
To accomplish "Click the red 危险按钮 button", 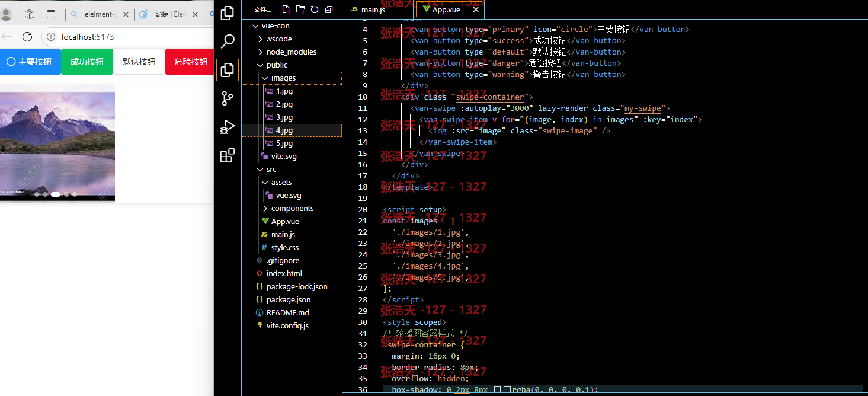I will [x=190, y=62].
